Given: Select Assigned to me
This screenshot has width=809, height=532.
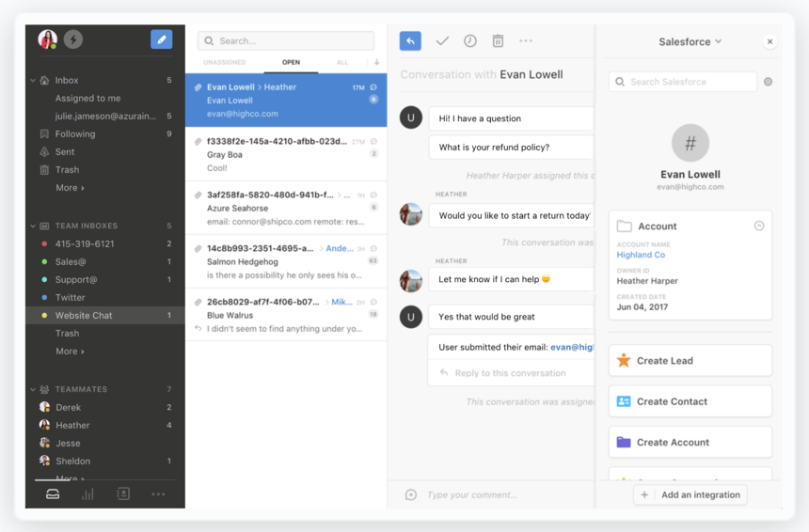Looking at the screenshot, I should point(105,98).
